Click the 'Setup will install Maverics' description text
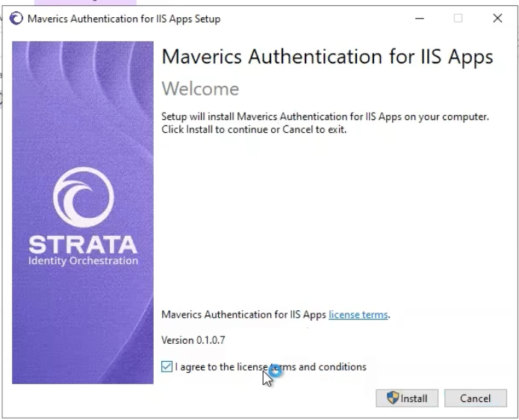519x420 pixels. (x=325, y=122)
